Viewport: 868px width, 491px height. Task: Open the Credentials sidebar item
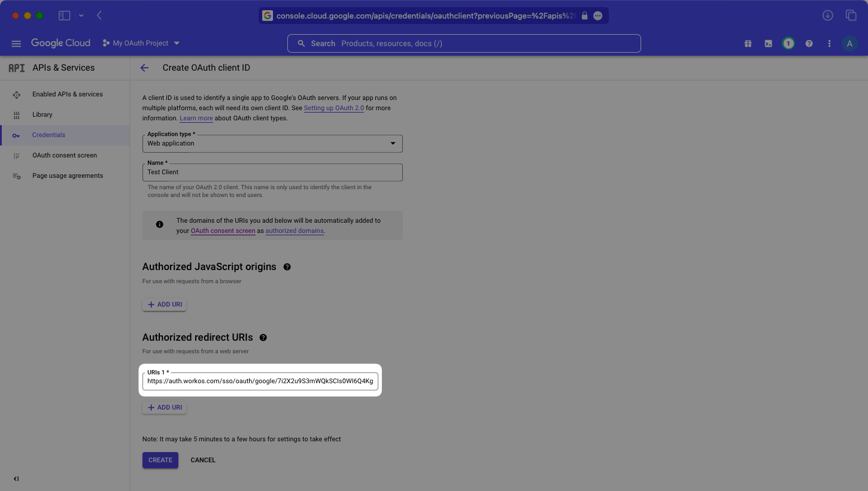[48, 135]
